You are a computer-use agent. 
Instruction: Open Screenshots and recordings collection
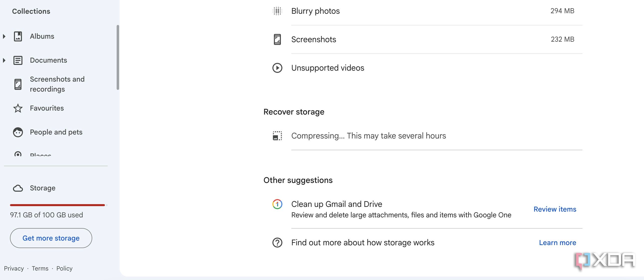click(x=57, y=84)
